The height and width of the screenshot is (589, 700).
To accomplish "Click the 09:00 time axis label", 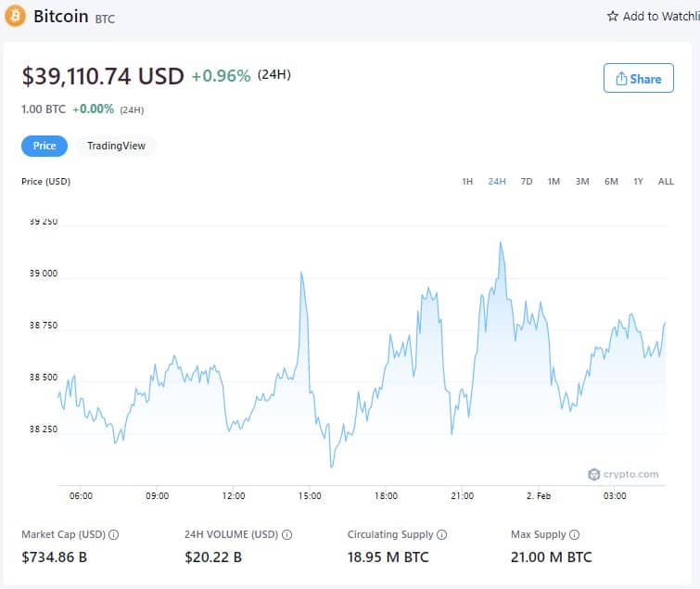I will point(157,496).
